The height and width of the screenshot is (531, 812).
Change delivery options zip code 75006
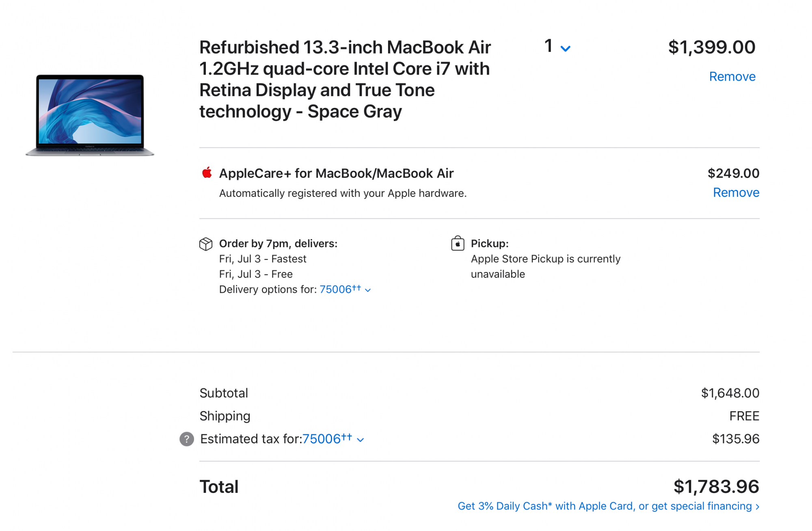[345, 289]
